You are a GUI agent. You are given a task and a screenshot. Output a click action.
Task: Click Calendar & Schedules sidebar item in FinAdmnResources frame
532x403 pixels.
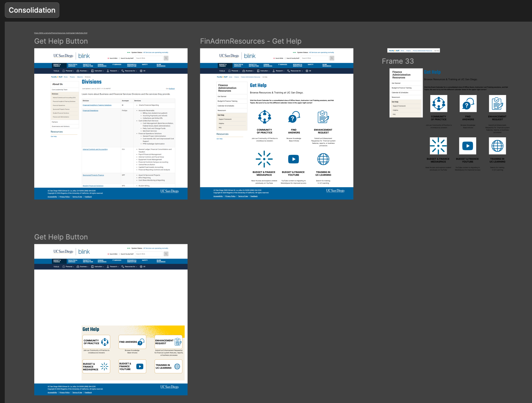coord(231,106)
